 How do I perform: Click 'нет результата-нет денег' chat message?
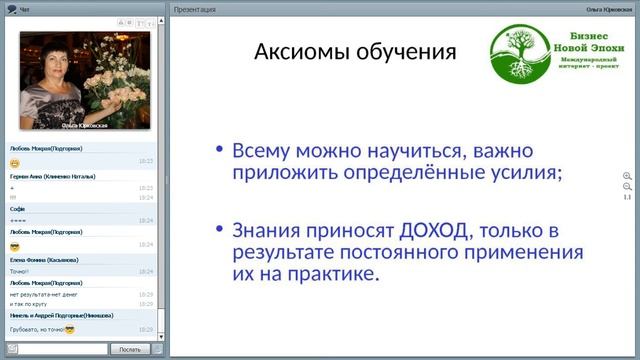(x=44, y=294)
